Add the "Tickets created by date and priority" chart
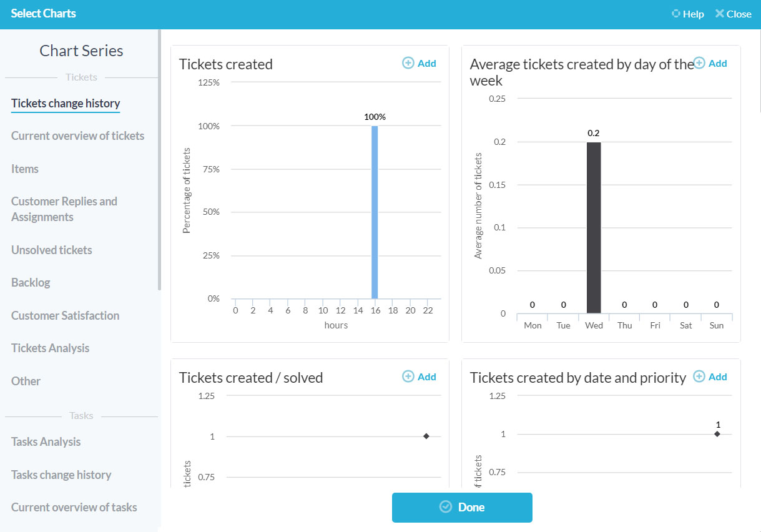Screen dimensions: 761x532 [710, 377]
